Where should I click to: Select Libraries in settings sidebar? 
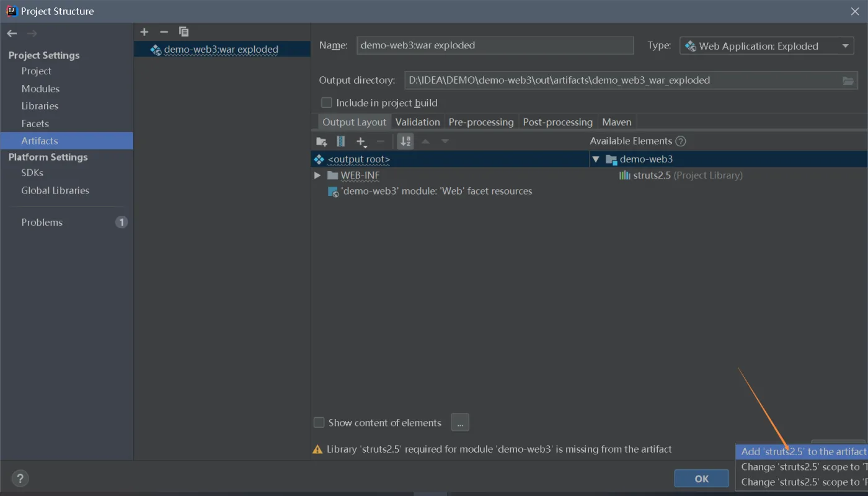40,106
